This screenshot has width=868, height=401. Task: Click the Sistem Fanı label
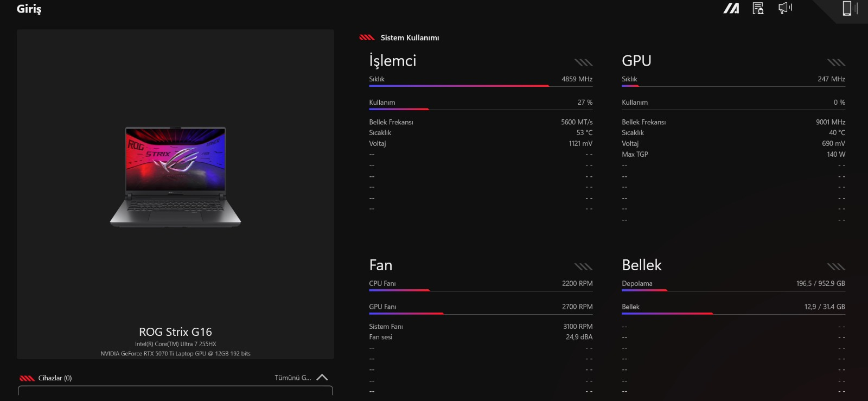point(386,326)
